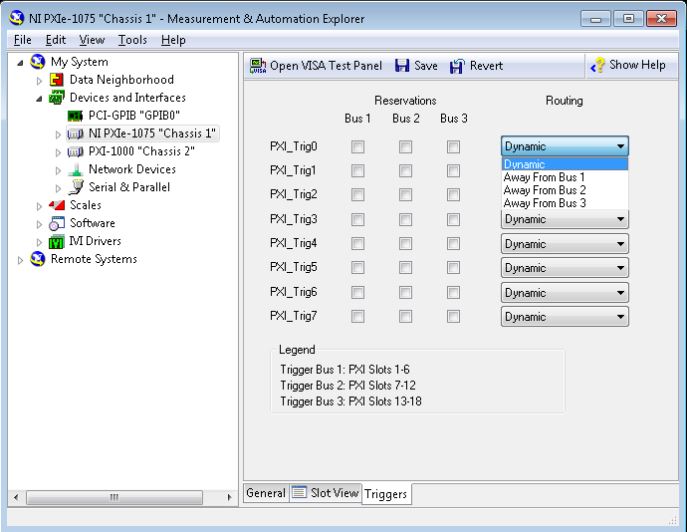Expand the PXI-1000 Chassis 2 node

pos(58,152)
